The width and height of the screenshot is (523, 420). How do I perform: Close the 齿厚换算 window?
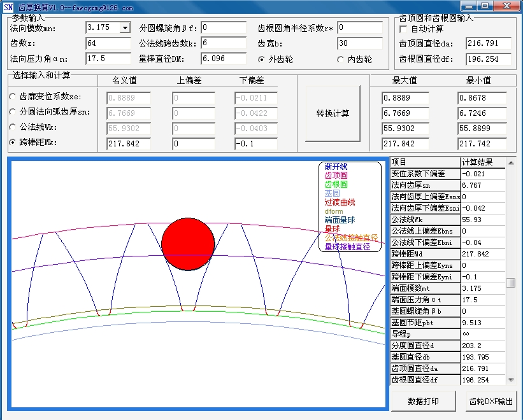tap(506, 6)
